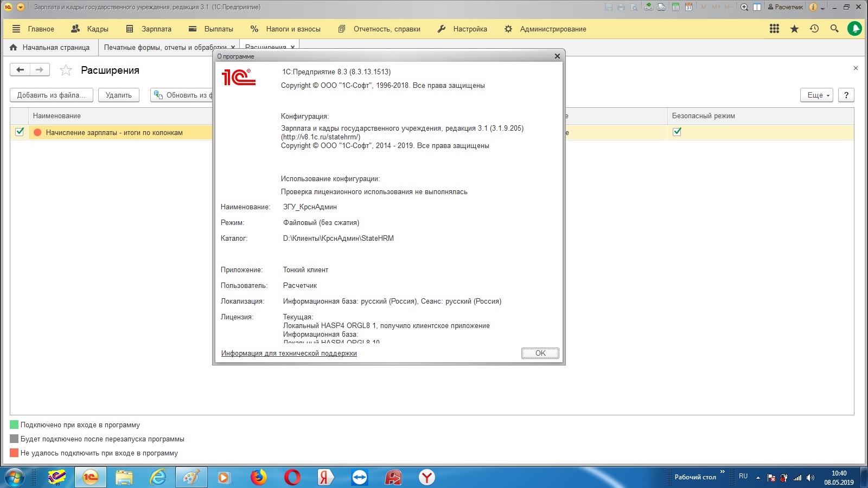Image resolution: width=868 pixels, height=488 pixels.
Task: Click the Добавить из файла button
Action: pyautogui.click(x=52, y=95)
